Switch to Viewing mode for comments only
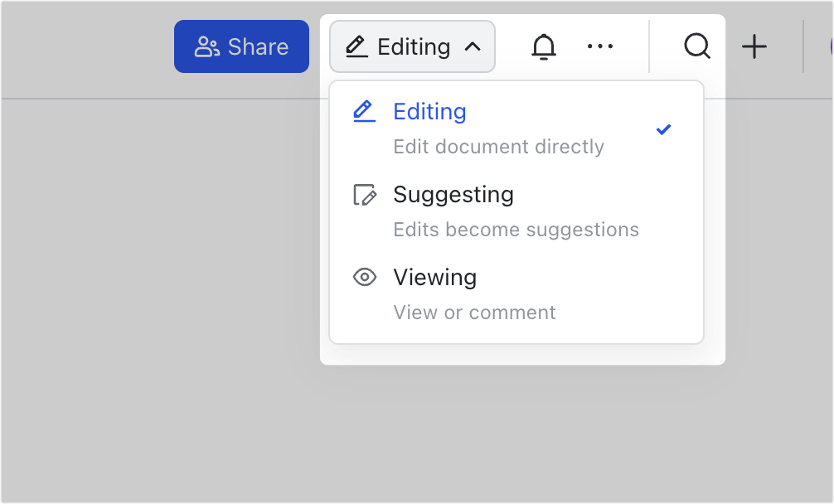 [x=435, y=277]
